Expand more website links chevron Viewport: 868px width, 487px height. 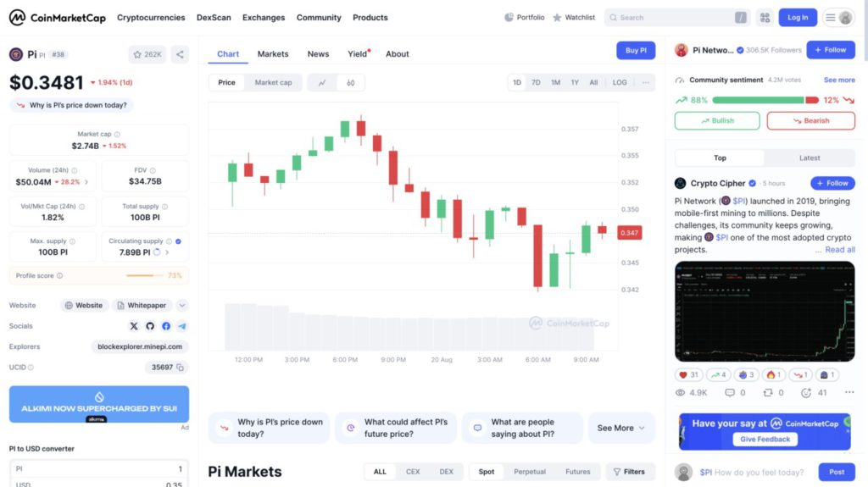(x=182, y=306)
